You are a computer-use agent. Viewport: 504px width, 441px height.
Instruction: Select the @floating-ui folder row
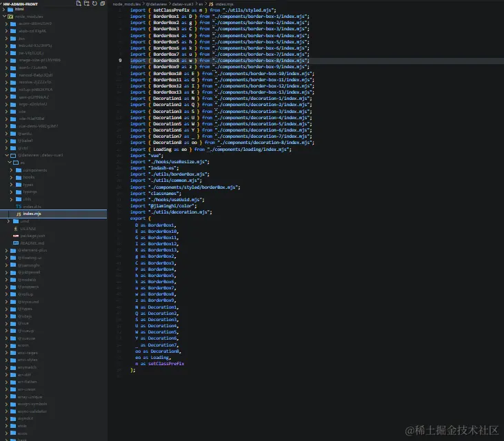click(53, 258)
